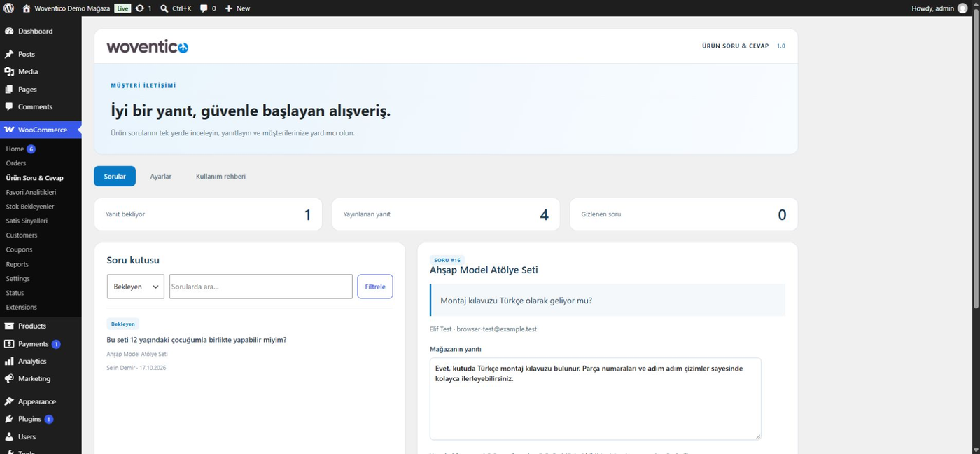Click the comment bubble icon in the admin bar
Viewport: 980px width, 454px height.
[x=204, y=8]
